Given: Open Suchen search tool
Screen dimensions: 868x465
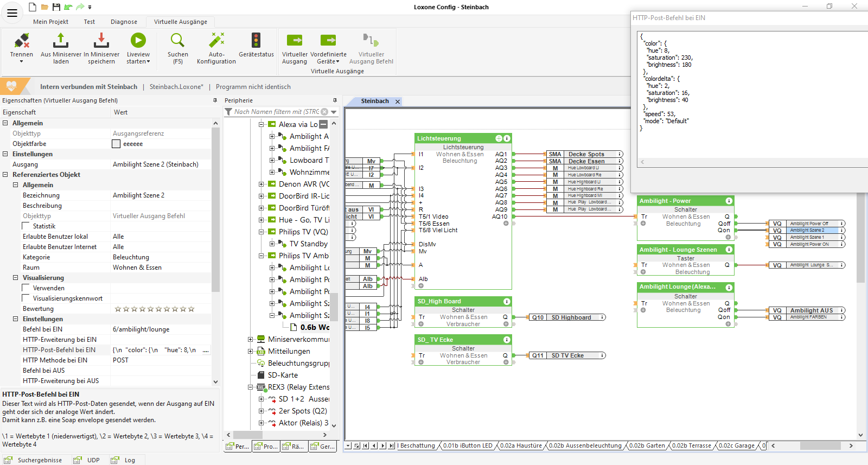Looking at the screenshot, I should (177, 41).
